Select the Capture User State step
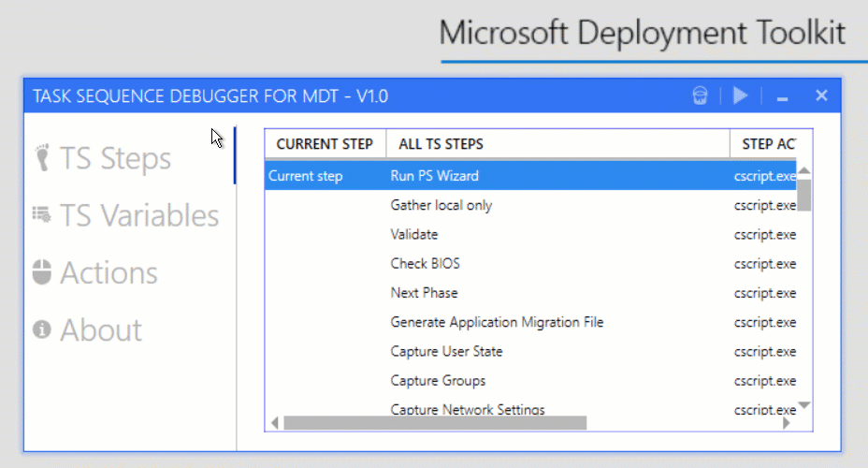This screenshot has width=868, height=468. click(446, 352)
